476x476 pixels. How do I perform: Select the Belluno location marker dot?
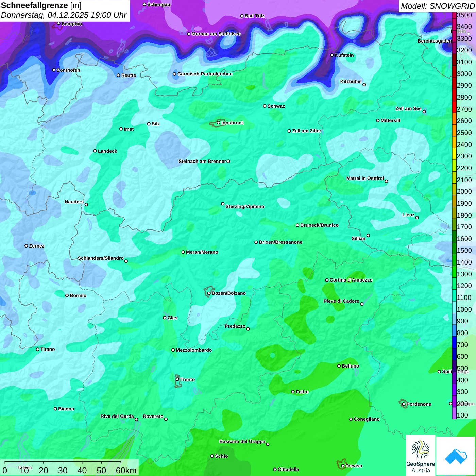tap(339, 366)
